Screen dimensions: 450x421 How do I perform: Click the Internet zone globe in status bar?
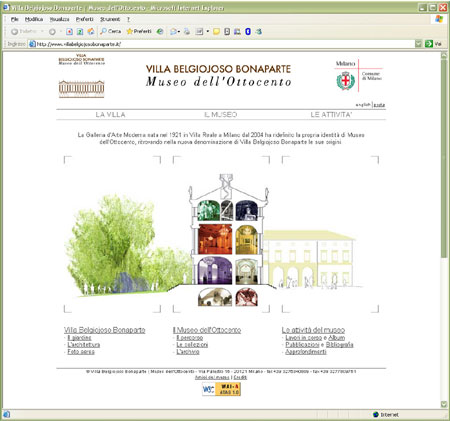click(x=376, y=415)
